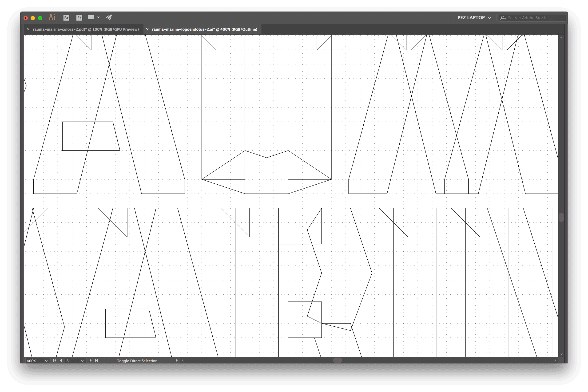Open Adobe Stock with the St icon

79,17
